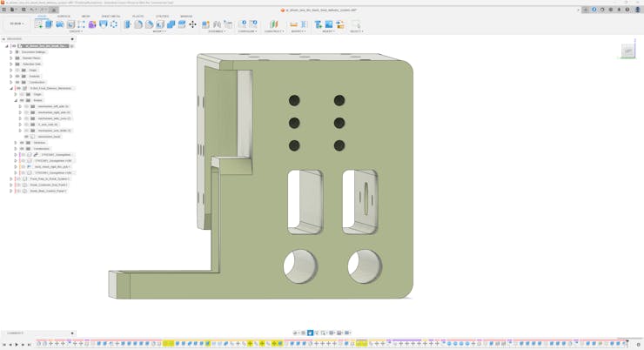The width and height of the screenshot is (644, 350).
Task: Toggle visibility of the Sketches folder
Action: (22, 143)
